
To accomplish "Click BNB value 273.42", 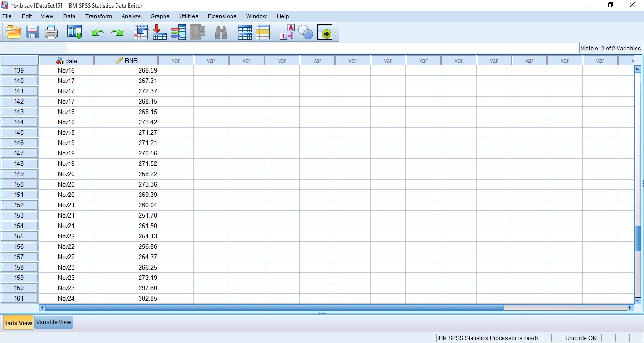I will 126,122.
